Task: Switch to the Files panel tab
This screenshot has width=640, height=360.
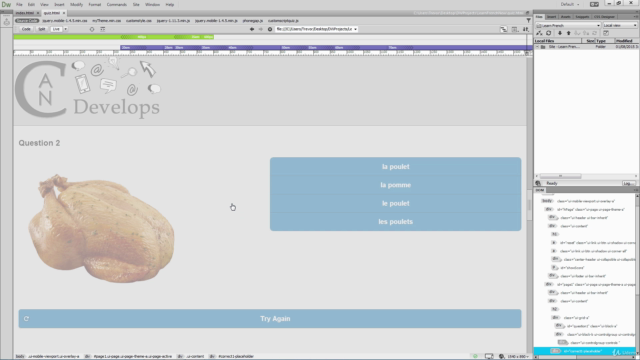Action: click(x=539, y=17)
